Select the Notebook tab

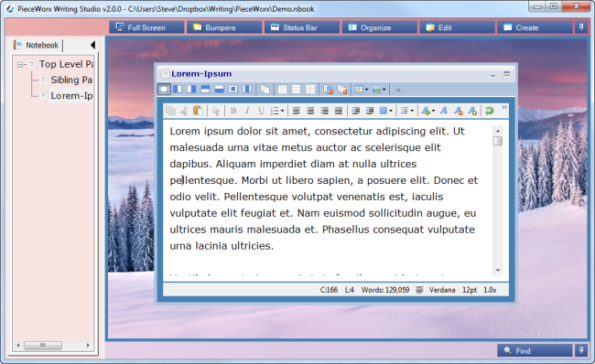[x=37, y=45]
